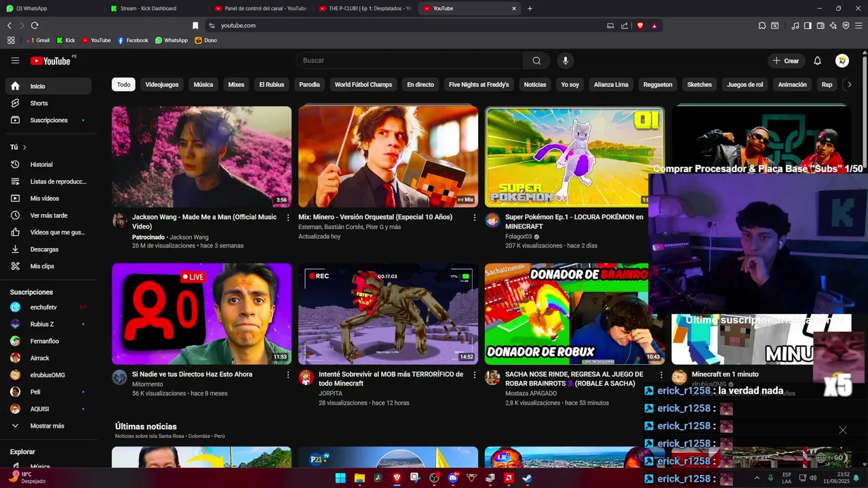This screenshot has width=868, height=488.
Task: Show more filter chips with right arrow
Action: 849,85
